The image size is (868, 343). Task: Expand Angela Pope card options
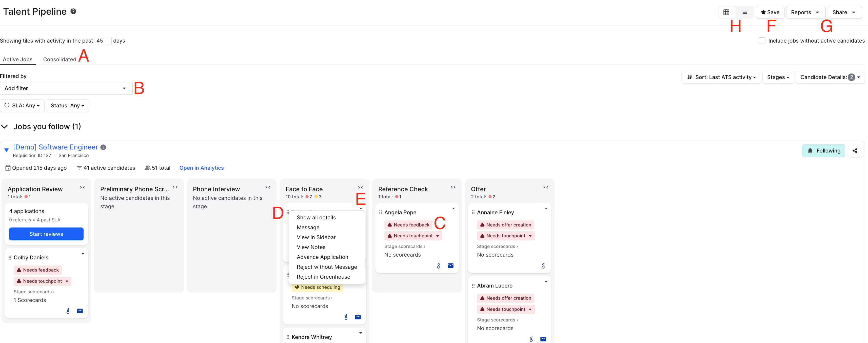pos(453,208)
